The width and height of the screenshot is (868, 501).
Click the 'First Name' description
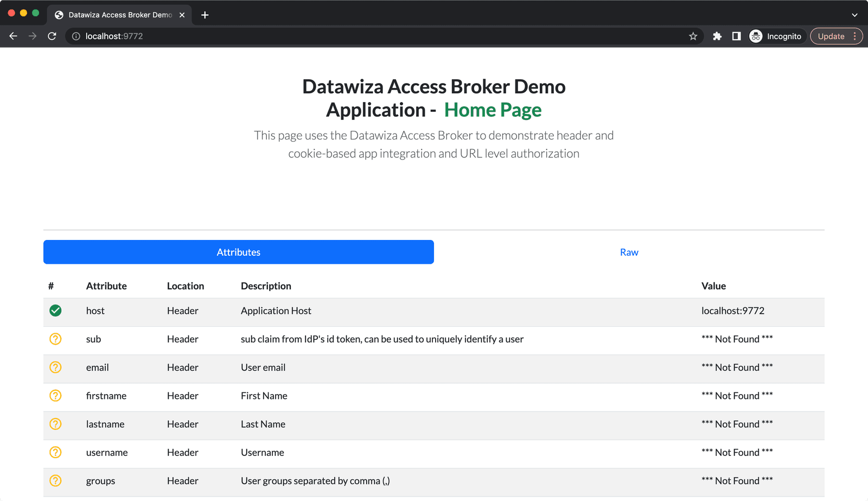[264, 396]
